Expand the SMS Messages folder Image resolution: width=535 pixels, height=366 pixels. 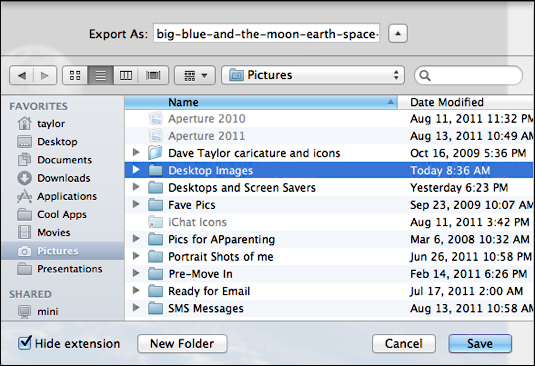click(x=136, y=307)
